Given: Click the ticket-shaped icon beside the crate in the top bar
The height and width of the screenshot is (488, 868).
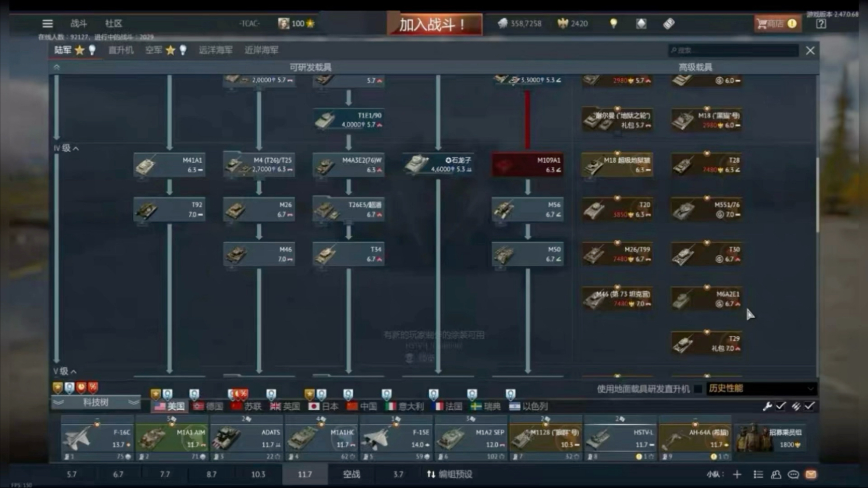Looking at the screenshot, I should (x=669, y=23).
